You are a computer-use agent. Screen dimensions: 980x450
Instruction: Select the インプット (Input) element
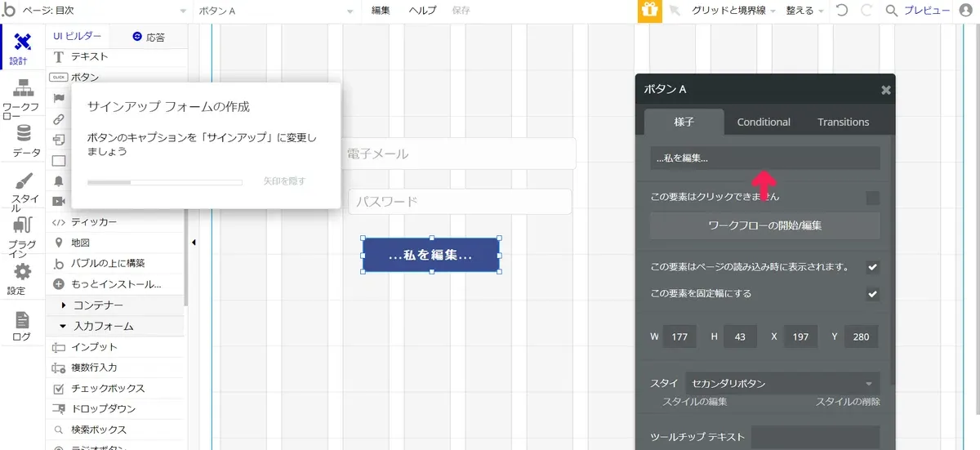click(116, 347)
